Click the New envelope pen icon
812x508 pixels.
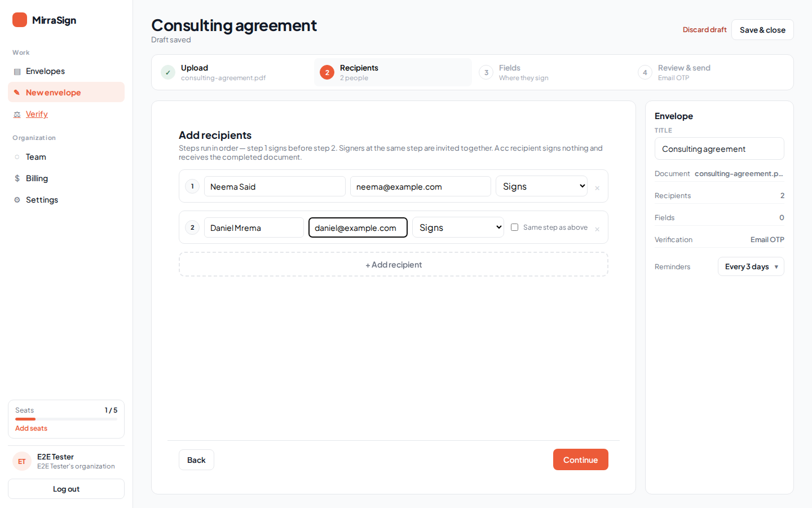tap(17, 93)
